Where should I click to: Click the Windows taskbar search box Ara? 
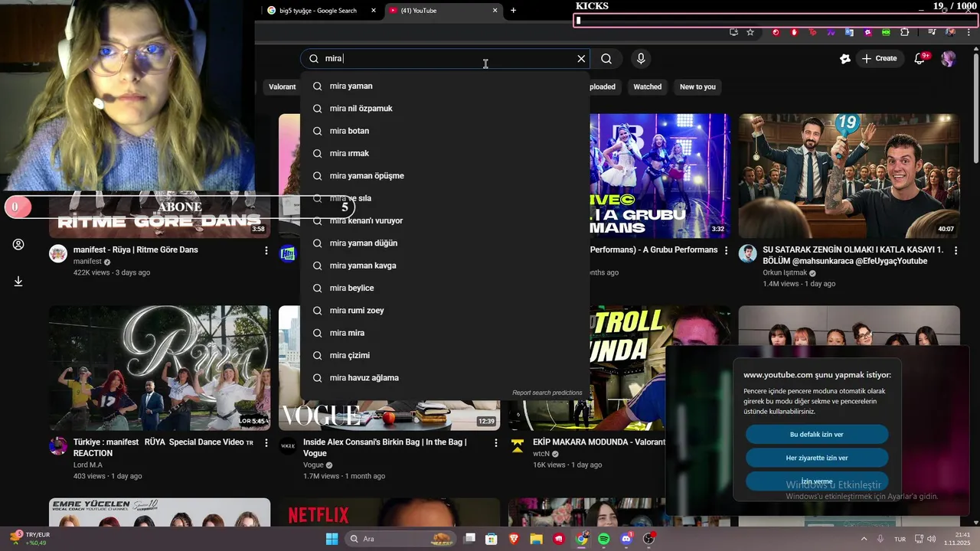[402, 539]
